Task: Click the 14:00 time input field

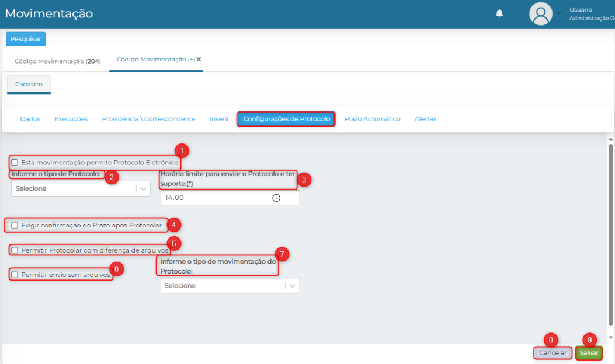Action: pyautogui.click(x=230, y=198)
